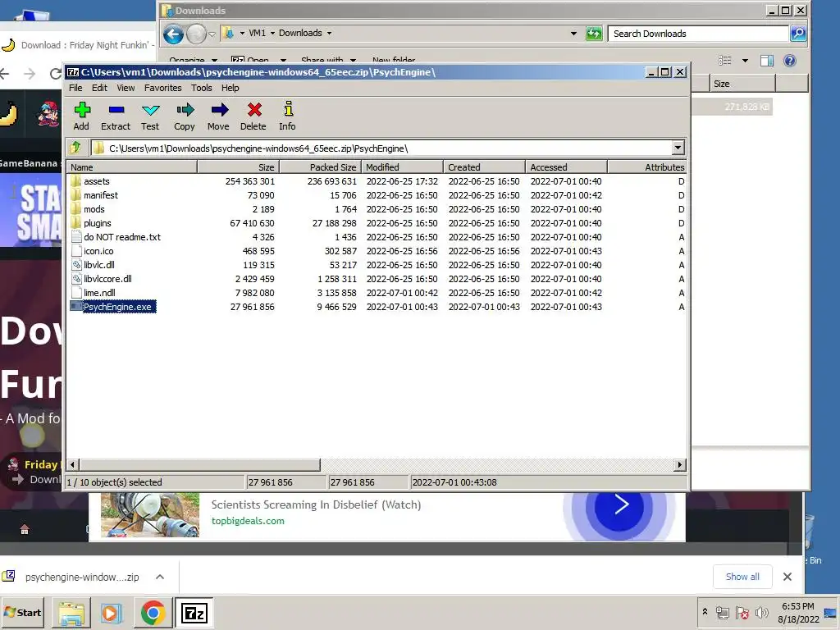This screenshot has height=630, width=840.
Task: Click the clock showing 6:53 PM
Action: pyautogui.click(x=798, y=606)
